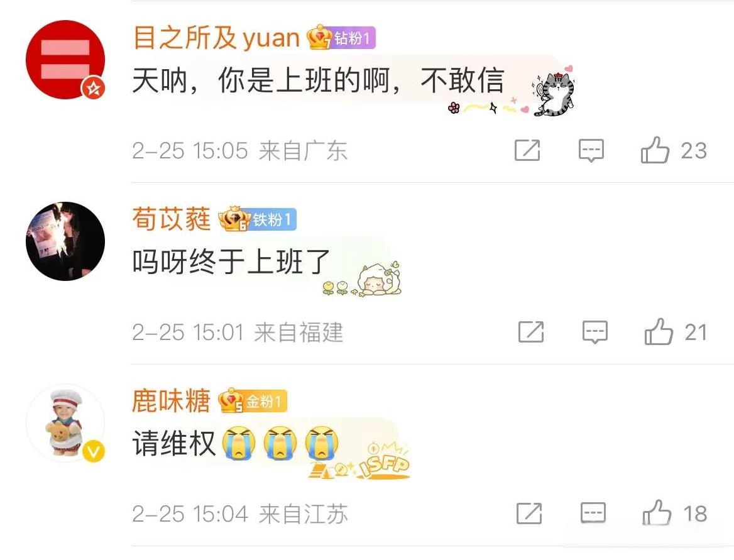Image resolution: width=734 pixels, height=560 pixels.
Task: Open 鹿味糖's chef doll avatar
Action: pos(65,423)
